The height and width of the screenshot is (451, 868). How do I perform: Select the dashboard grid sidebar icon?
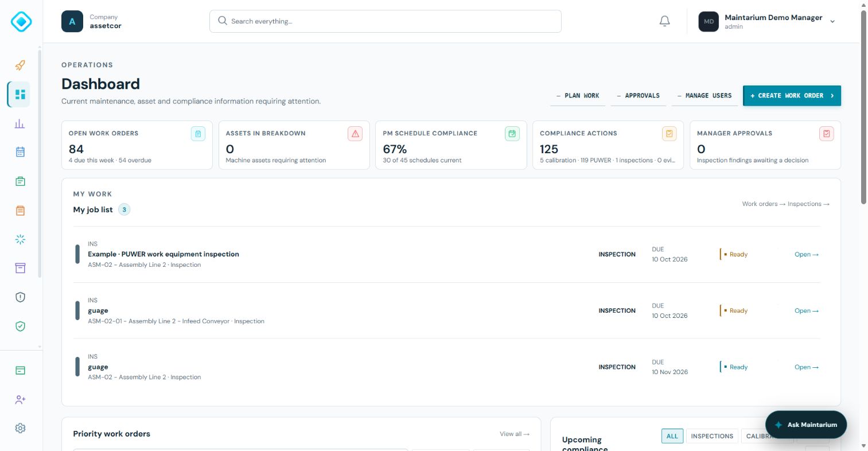click(20, 94)
